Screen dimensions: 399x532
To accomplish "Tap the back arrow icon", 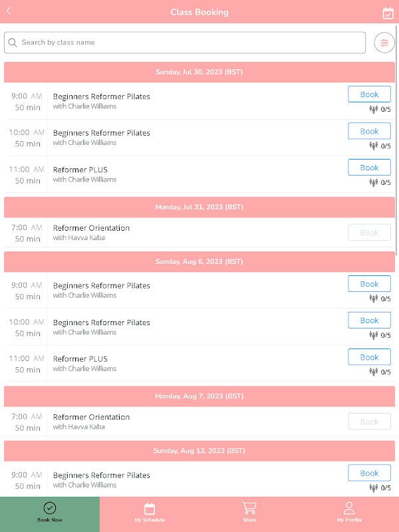I will click(9, 11).
